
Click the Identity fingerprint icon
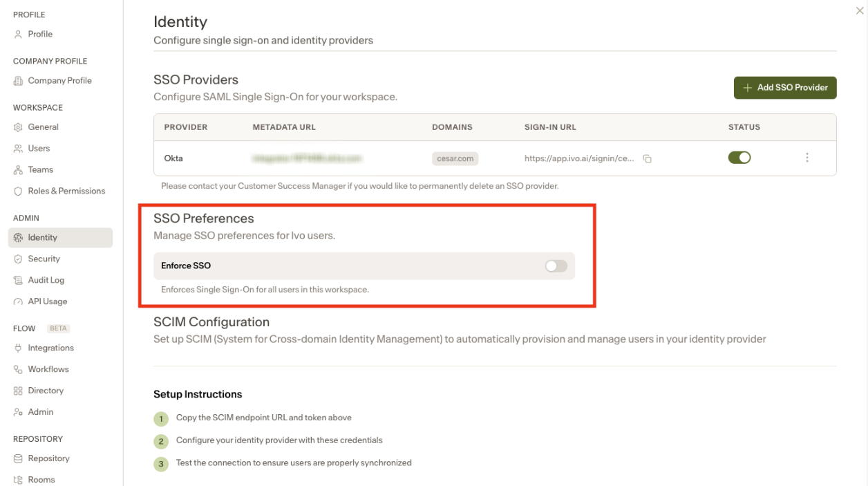18,238
